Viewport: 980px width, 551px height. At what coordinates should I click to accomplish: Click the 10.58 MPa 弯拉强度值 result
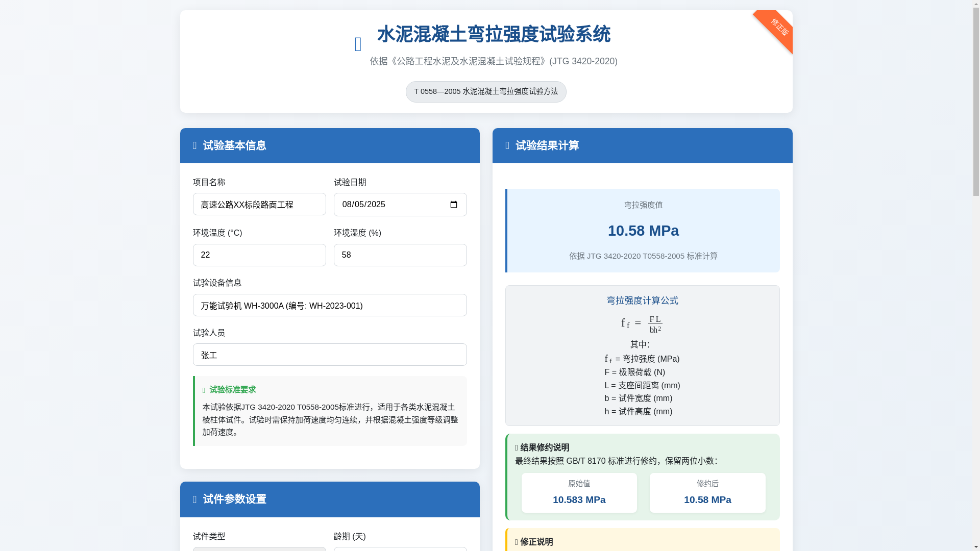(643, 231)
